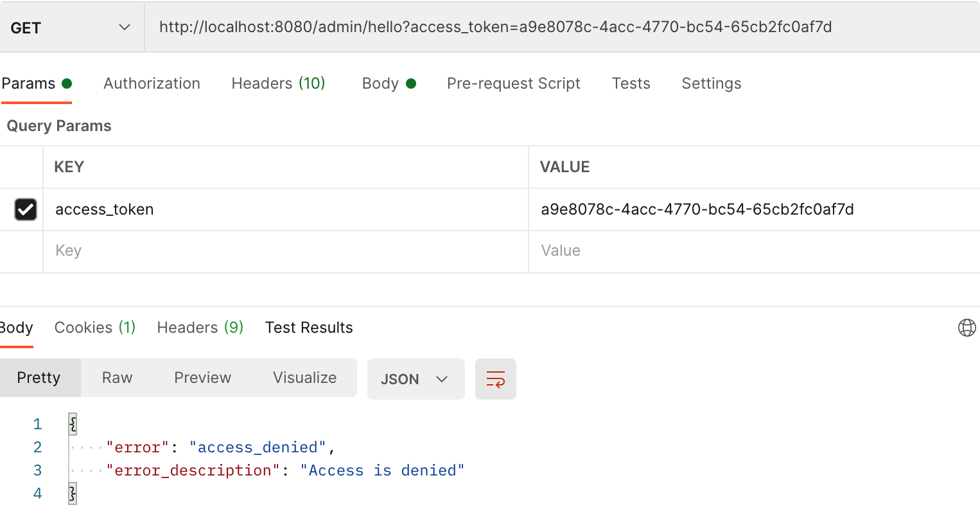Screen dimensions: 980x514
Task: Open the request Settings tab
Action: pyautogui.click(x=711, y=84)
